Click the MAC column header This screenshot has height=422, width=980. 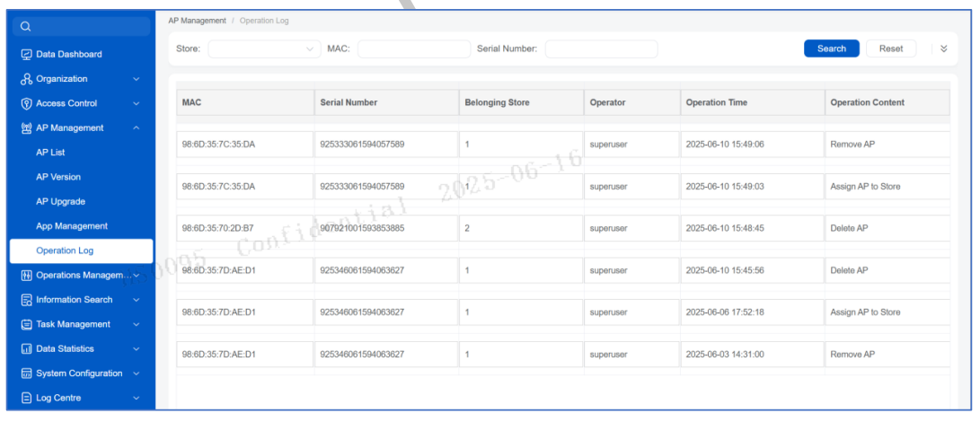click(245, 102)
